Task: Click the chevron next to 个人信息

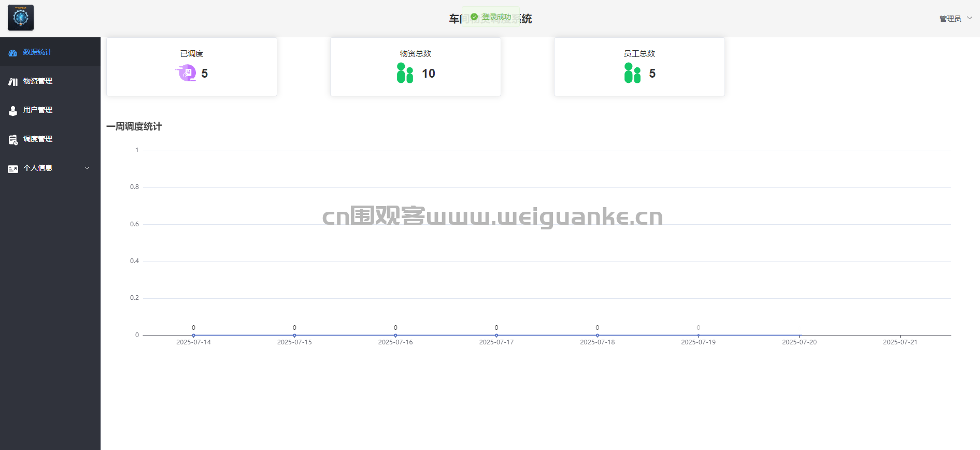Action: pos(87,168)
